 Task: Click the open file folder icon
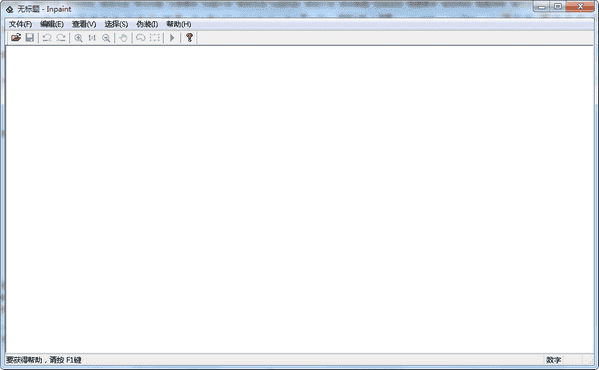[16, 37]
